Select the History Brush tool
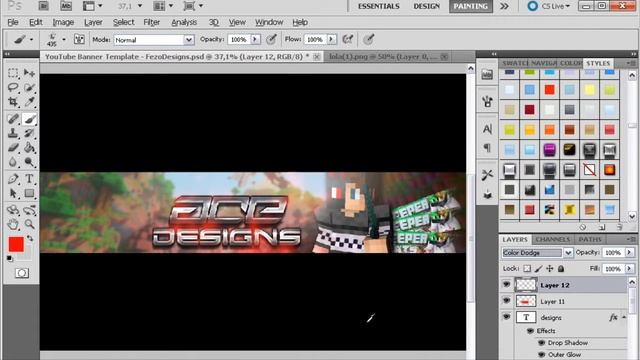Image resolution: width=640 pixels, height=360 pixels. coord(29,133)
